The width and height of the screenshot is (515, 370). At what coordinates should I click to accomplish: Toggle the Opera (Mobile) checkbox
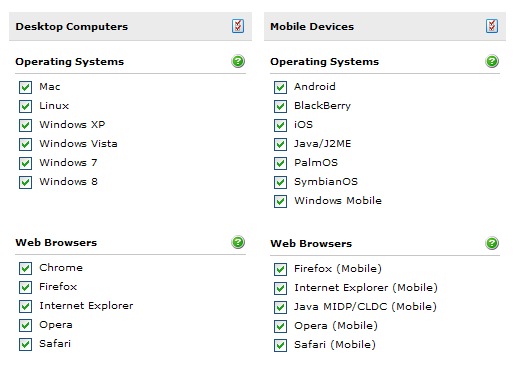click(280, 326)
